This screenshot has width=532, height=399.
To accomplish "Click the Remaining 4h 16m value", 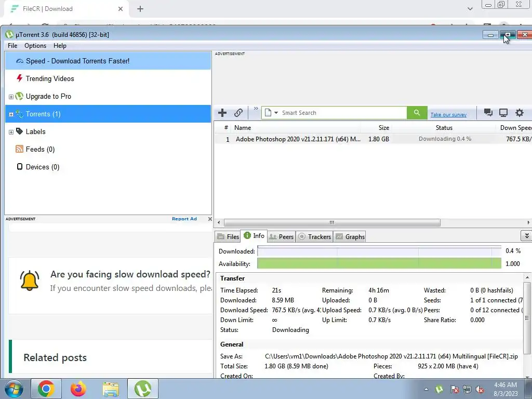I will click(x=379, y=290).
